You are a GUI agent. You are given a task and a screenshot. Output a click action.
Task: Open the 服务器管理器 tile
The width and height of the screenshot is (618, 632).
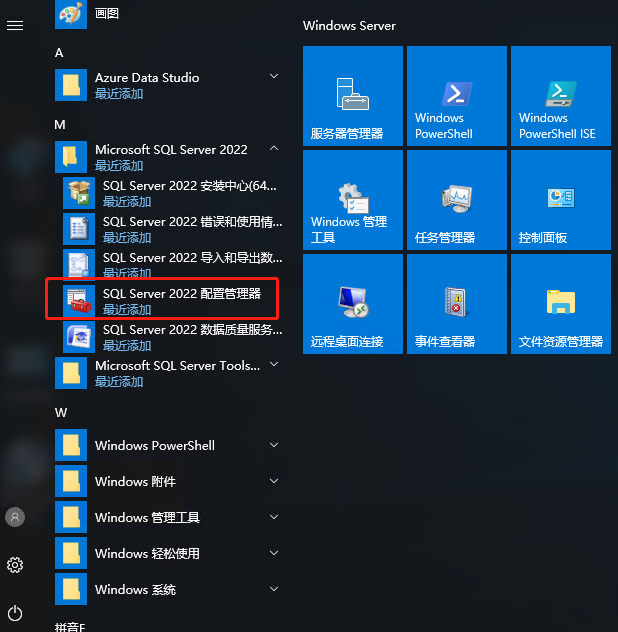point(353,96)
